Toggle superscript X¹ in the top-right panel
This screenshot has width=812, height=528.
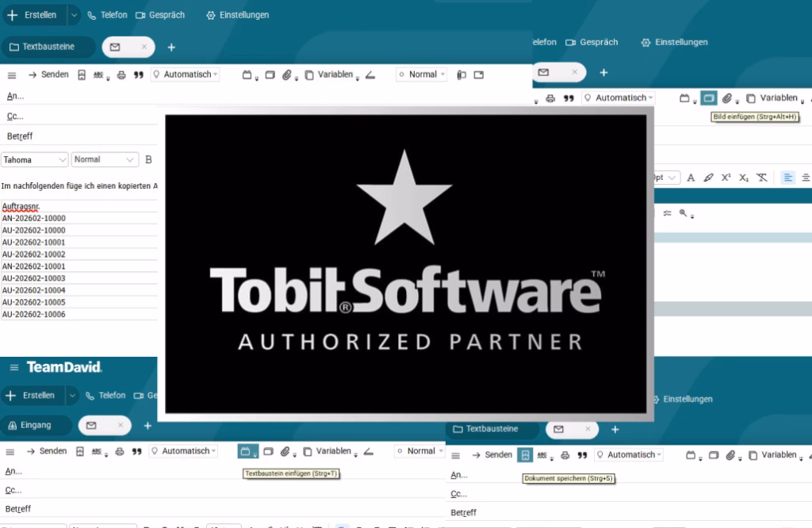[x=726, y=178]
